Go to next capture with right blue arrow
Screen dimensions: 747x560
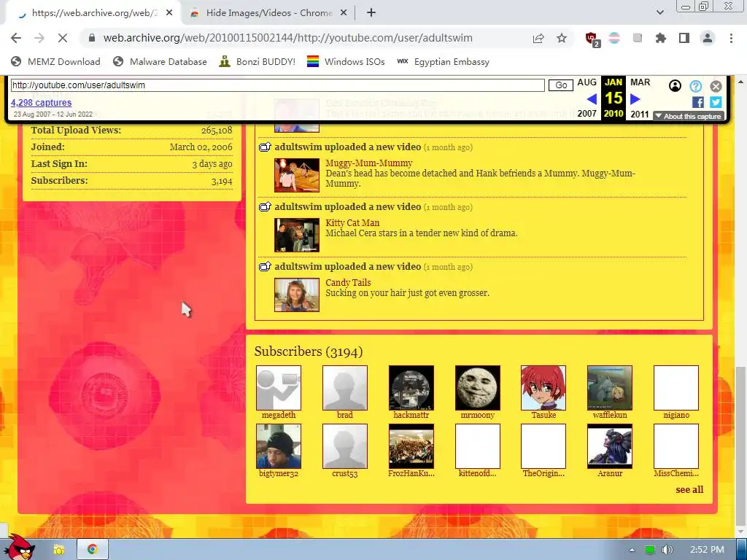[x=635, y=99]
